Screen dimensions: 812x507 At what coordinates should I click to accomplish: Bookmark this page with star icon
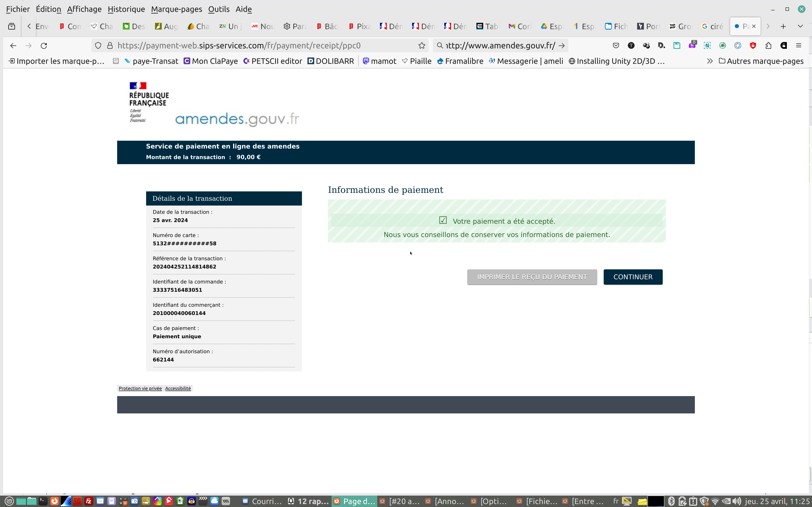(422, 46)
